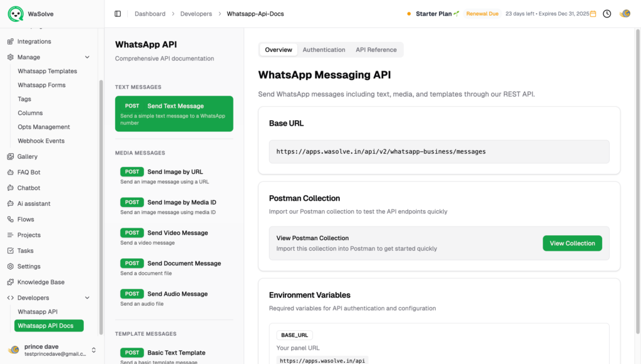Collapse the Manage section chevron
The width and height of the screenshot is (641, 364).
[87, 58]
